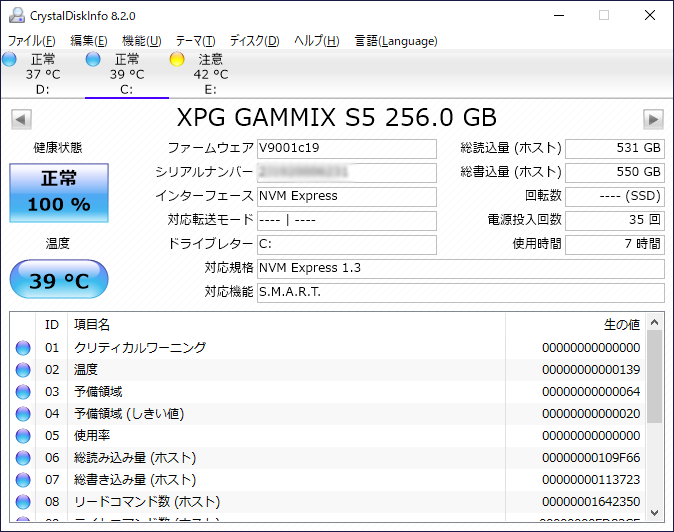Viewport: 674px width, 532px height.
Task: Click rotation rate value ---- (SSD)
Action: tap(615, 197)
